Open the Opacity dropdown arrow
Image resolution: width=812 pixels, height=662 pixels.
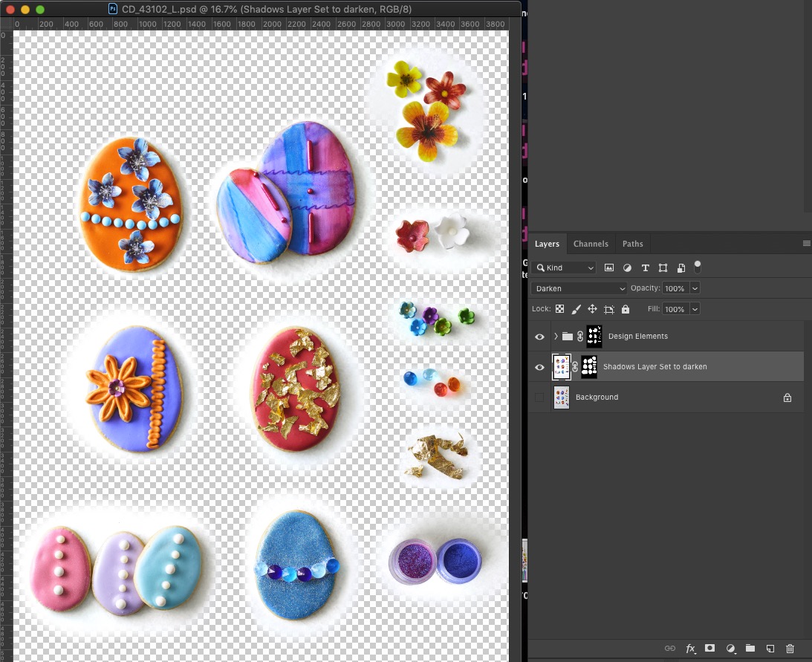694,288
